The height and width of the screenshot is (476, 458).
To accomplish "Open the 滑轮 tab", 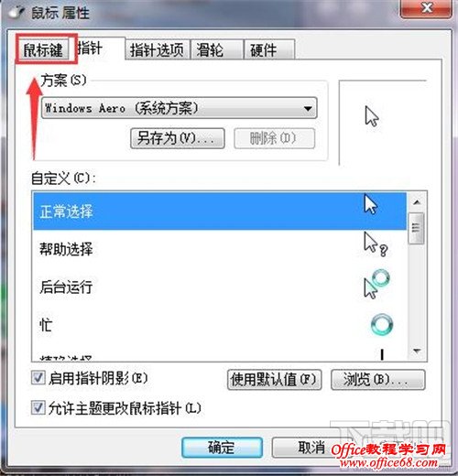I will [x=216, y=49].
